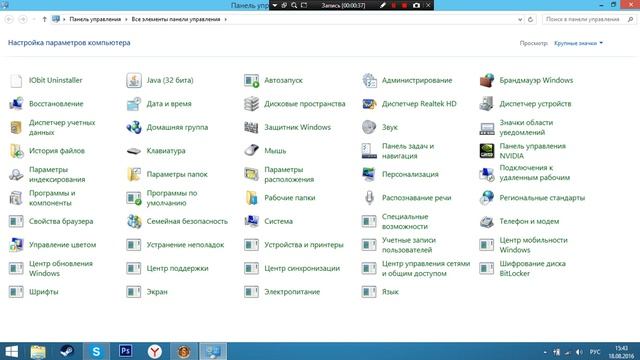The height and width of the screenshot is (360, 640).
Task: Expand the address bar history dropdown
Action: click(x=520, y=20)
